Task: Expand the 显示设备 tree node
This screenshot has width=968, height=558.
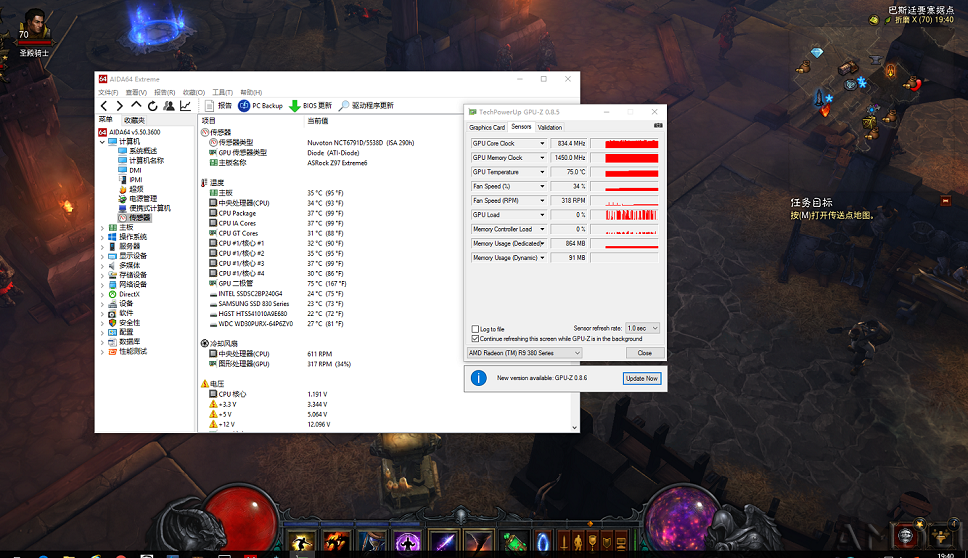Action: tap(102, 256)
